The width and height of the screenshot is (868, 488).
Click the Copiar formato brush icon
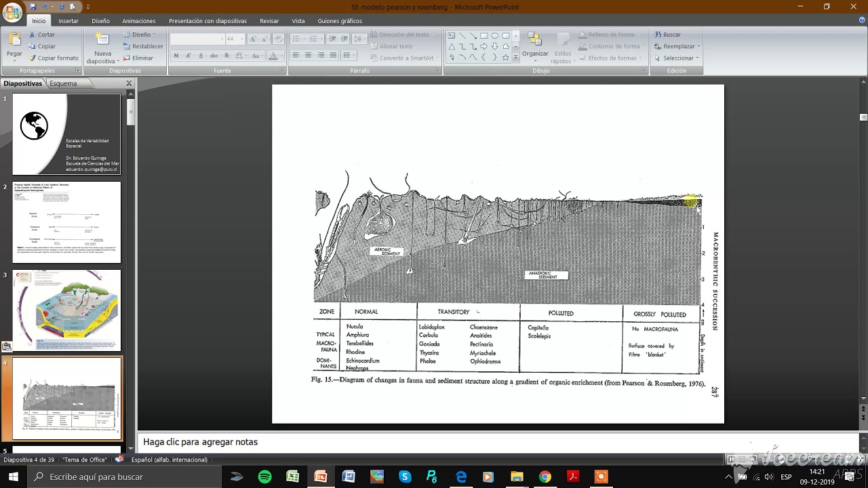(x=32, y=58)
